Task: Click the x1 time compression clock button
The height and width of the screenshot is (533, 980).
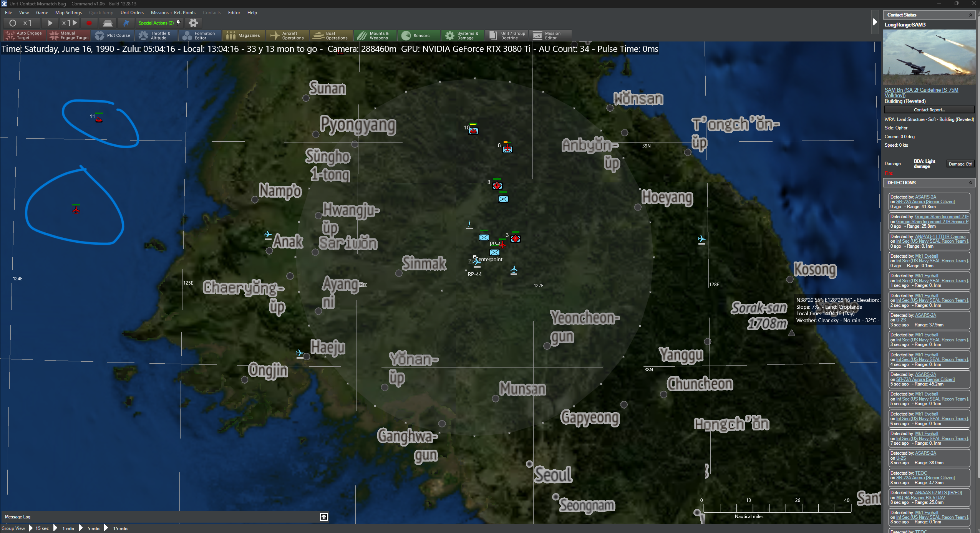Action: (21, 23)
